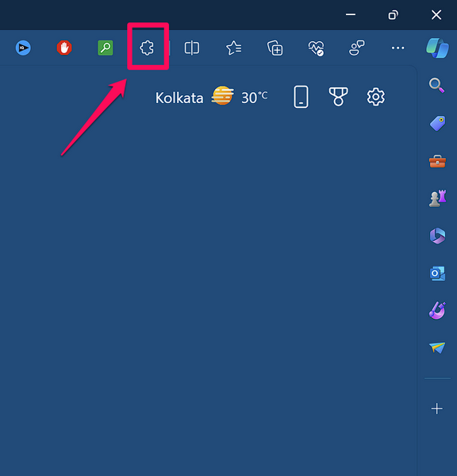Open Settings and more ellipsis menu

point(397,48)
